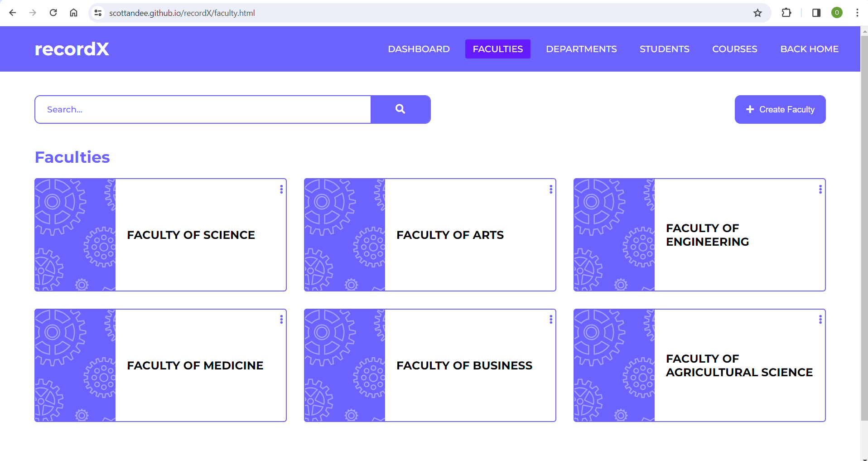The height and width of the screenshot is (461, 868).
Task: Click the Back Home nav link
Action: click(x=809, y=49)
